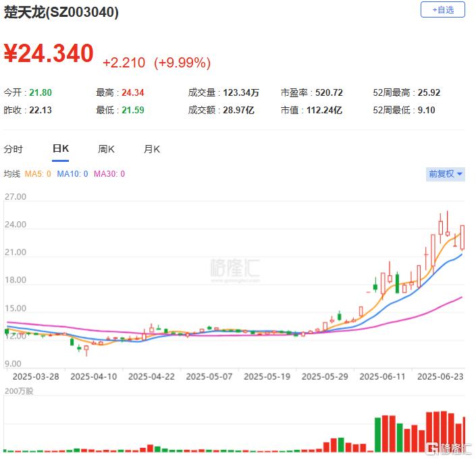Select the 日K tab
Screen dimensions: 476x460
pyautogui.click(x=60, y=148)
